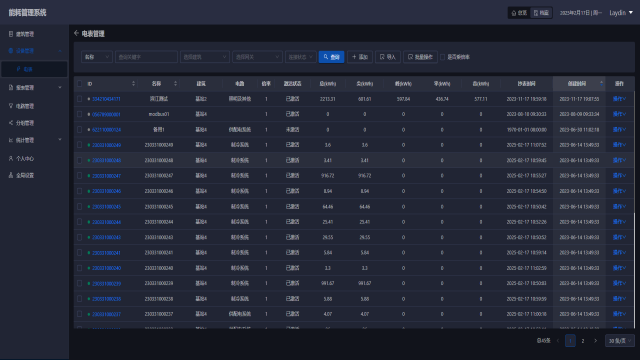The image size is (640, 360).
Task: Check the row 334210404171 checkbox
Action: tap(80, 99)
